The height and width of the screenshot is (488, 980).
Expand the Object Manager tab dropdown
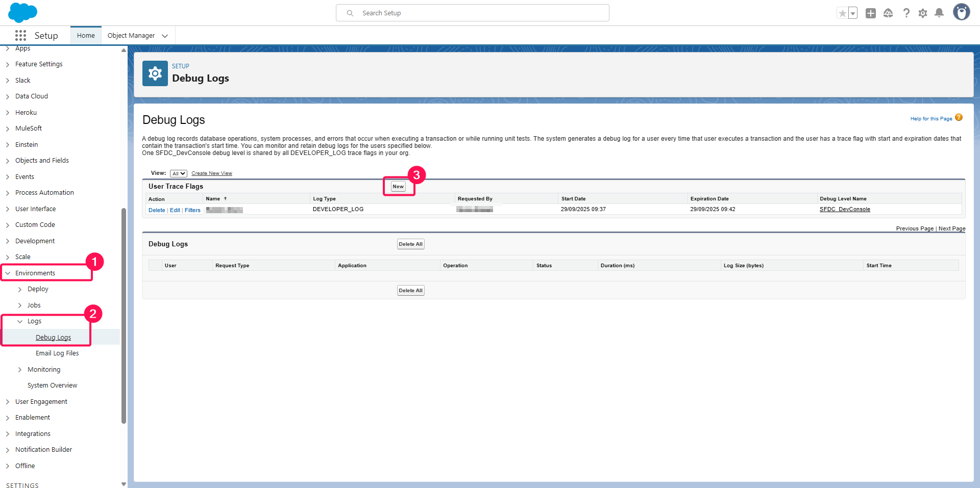point(165,36)
